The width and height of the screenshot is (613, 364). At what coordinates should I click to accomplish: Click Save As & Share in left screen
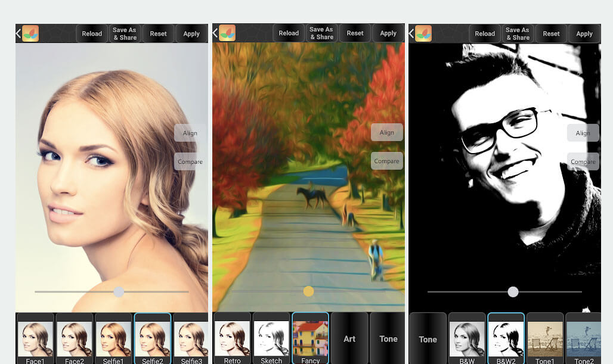pyautogui.click(x=125, y=33)
